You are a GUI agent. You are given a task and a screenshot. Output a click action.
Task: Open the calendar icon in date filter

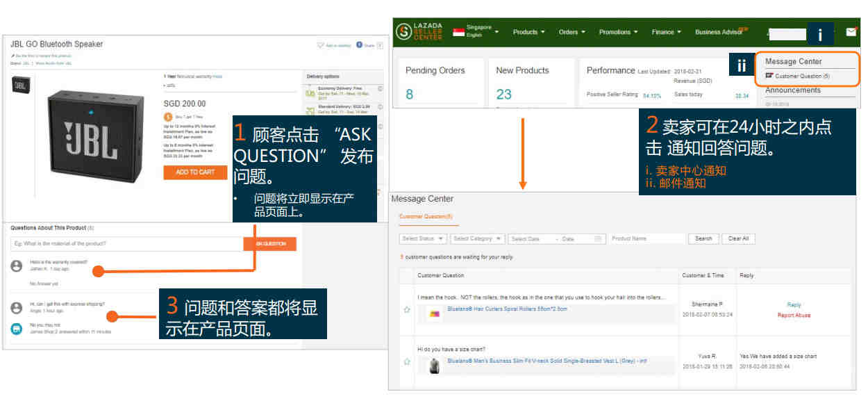598,239
